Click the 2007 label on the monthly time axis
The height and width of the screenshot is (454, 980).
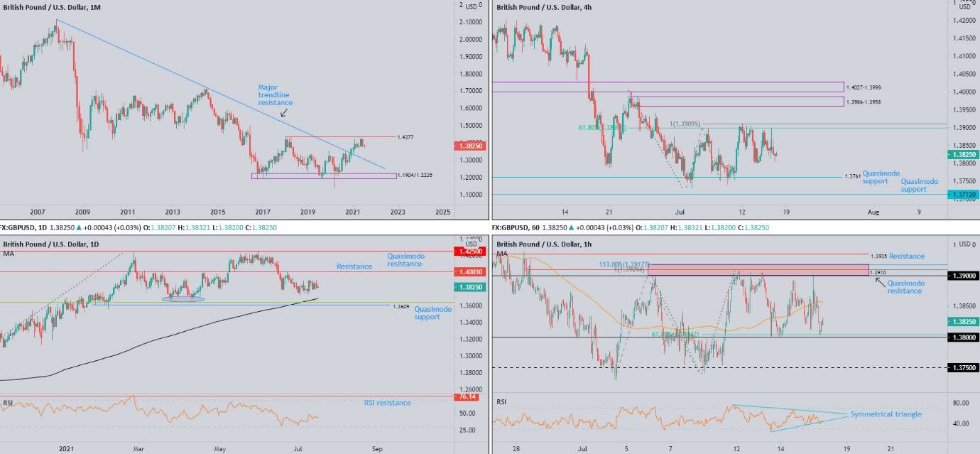pos(37,212)
